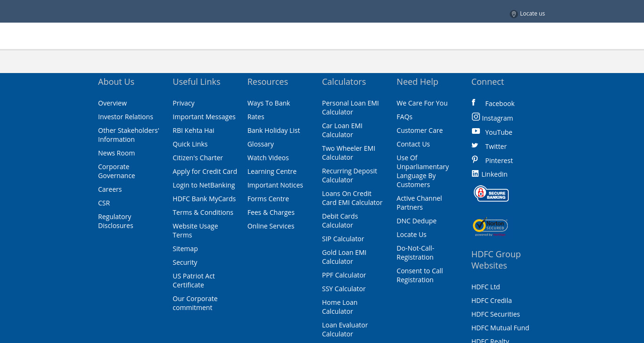The width and height of the screenshot is (644, 343).
Task: Open Regulatory Disclosures
Action: coord(116,221)
